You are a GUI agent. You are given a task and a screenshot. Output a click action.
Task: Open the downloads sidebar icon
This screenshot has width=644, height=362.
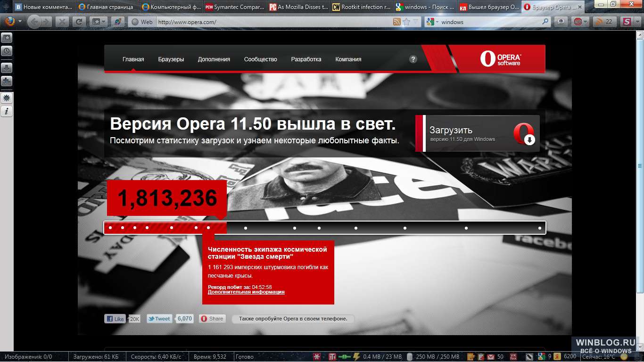7,68
